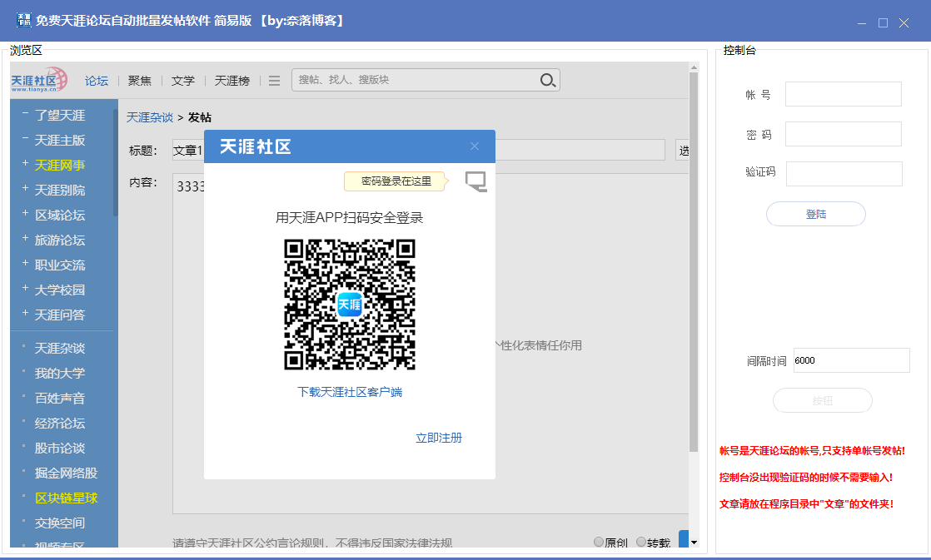Focus the 验证码 input field

click(x=844, y=174)
